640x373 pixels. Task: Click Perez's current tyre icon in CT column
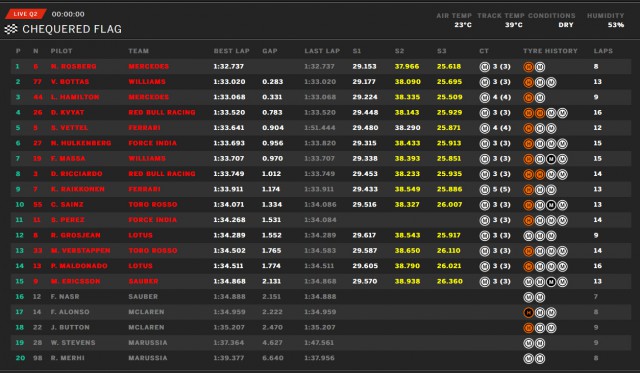pos(484,220)
